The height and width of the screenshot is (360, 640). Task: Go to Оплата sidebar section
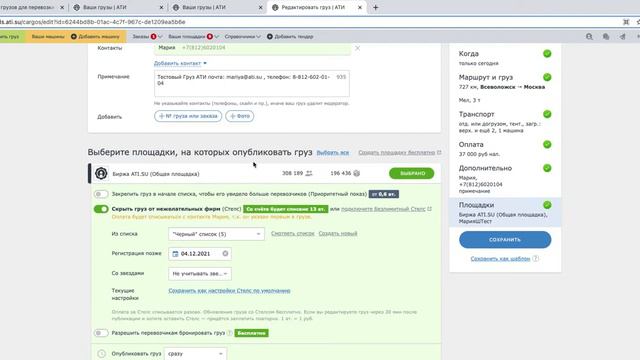point(505,149)
